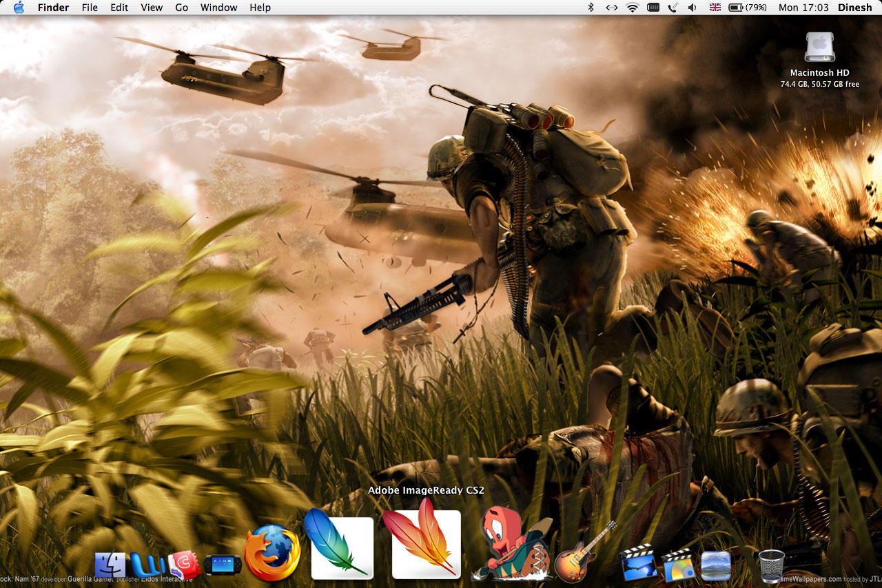Click the Bluetooth status icon
The width and height of the screenshot is (882, 588).
pos(591,8)
